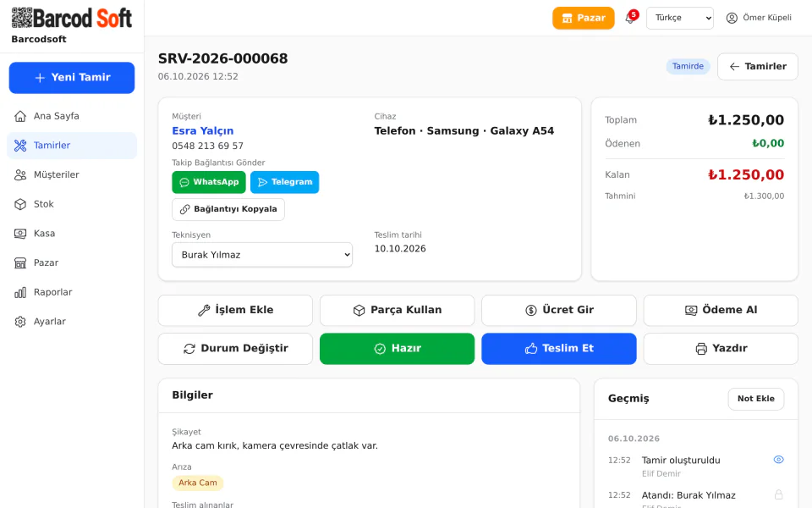Click repair number SRV-2026-000068

[x=222, y=58]
